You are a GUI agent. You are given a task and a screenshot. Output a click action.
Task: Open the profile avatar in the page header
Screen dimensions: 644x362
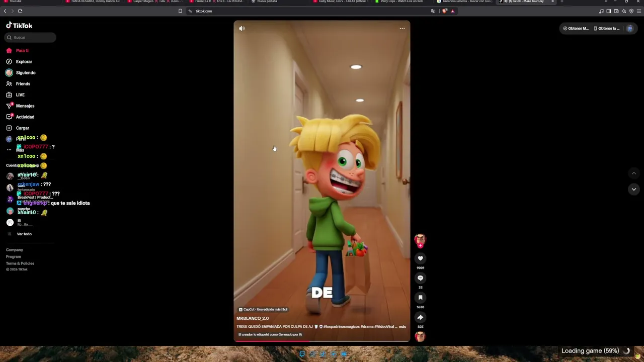[629, 29]
